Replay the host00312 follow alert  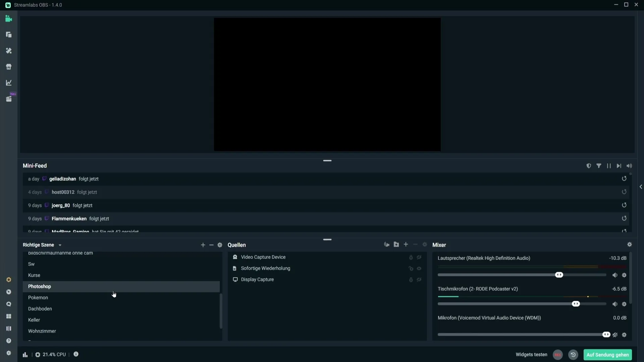point(624,192)
